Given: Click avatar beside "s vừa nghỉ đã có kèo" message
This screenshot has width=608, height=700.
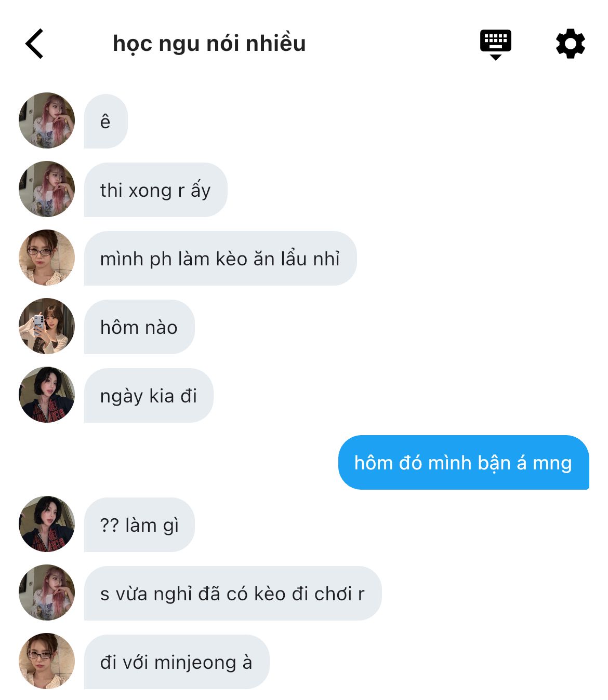Looking at the screenshot, I should coord(47,593).
